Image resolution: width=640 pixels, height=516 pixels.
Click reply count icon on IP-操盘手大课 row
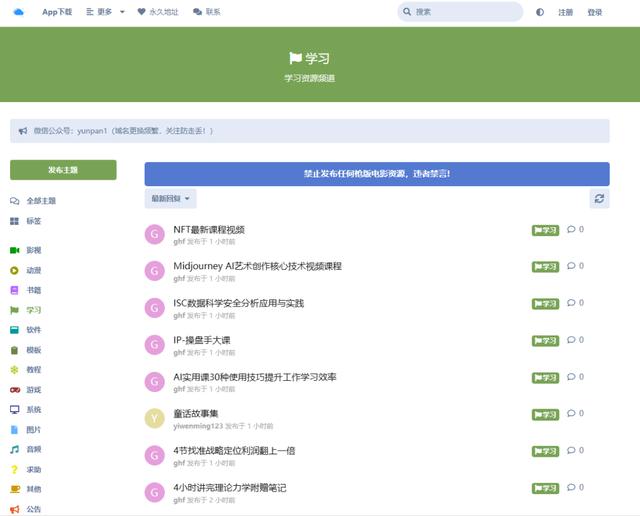click(x=571, y=340)
